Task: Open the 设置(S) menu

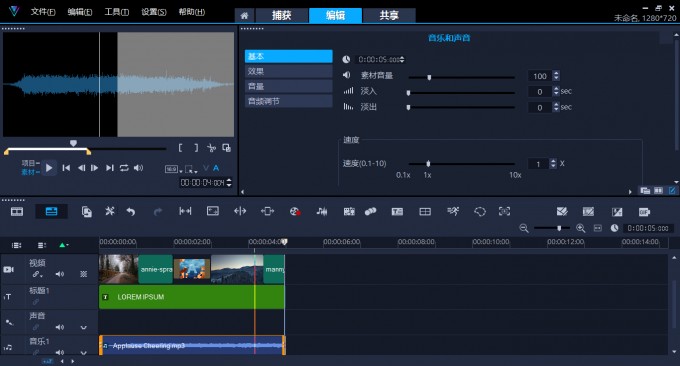Action: (154, 12)
